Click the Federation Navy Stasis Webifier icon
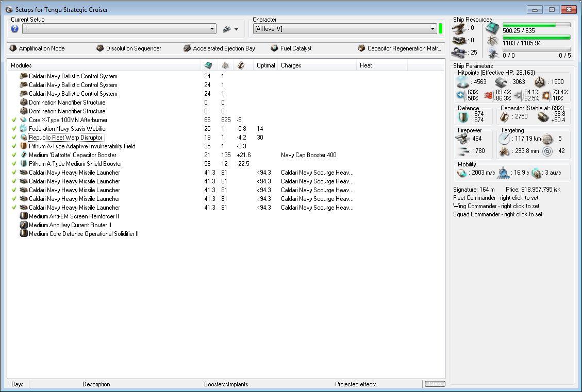This screenshot has width=582, height=392. [x=24, y=129]
